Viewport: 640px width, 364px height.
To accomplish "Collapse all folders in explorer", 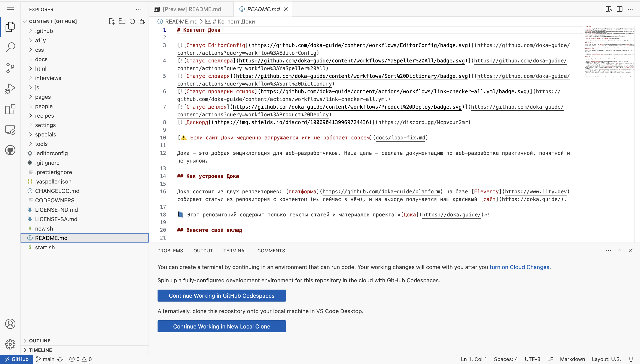I will tap(143, 22).
